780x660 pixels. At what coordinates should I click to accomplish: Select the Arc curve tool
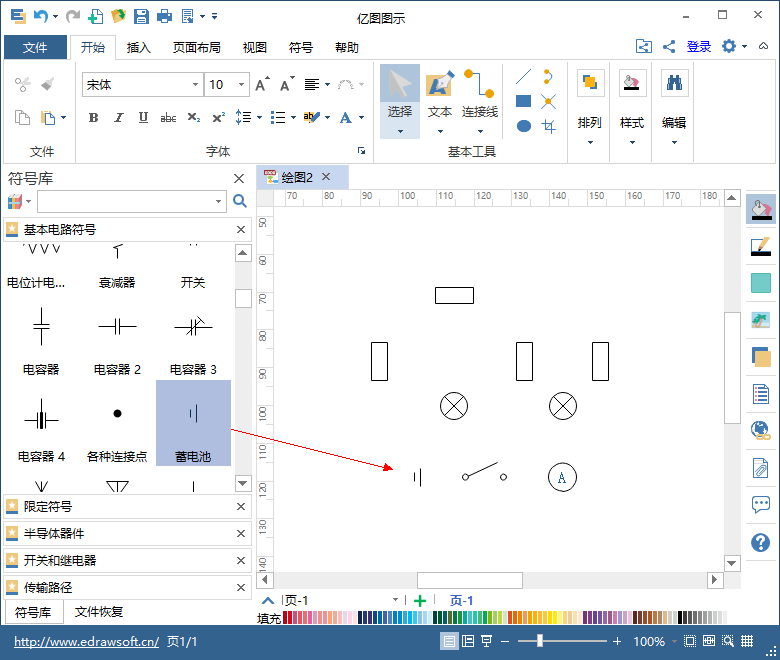coord(548,77)
